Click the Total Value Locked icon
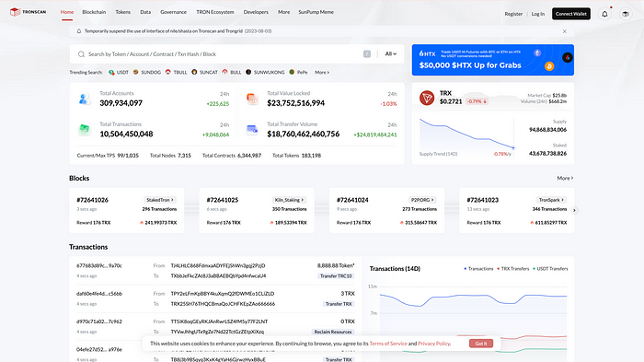 [252, 99]
